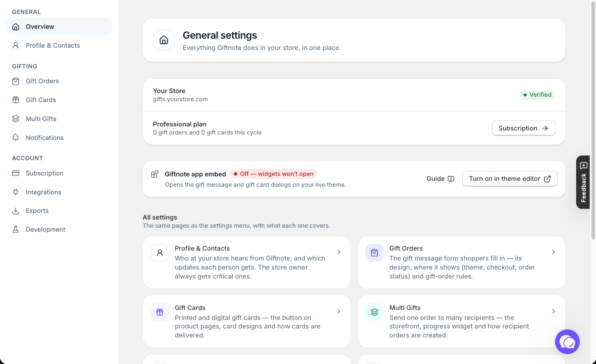Viewport: 596px width, 364px height.
Task: Click the credit card icon beside Subscription in sidebar
Action: [16, 173]
